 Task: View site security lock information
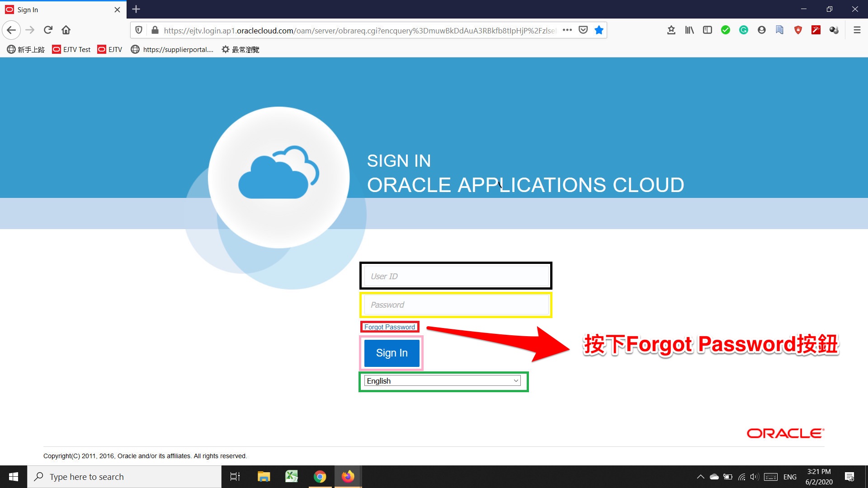coord(155,30)
